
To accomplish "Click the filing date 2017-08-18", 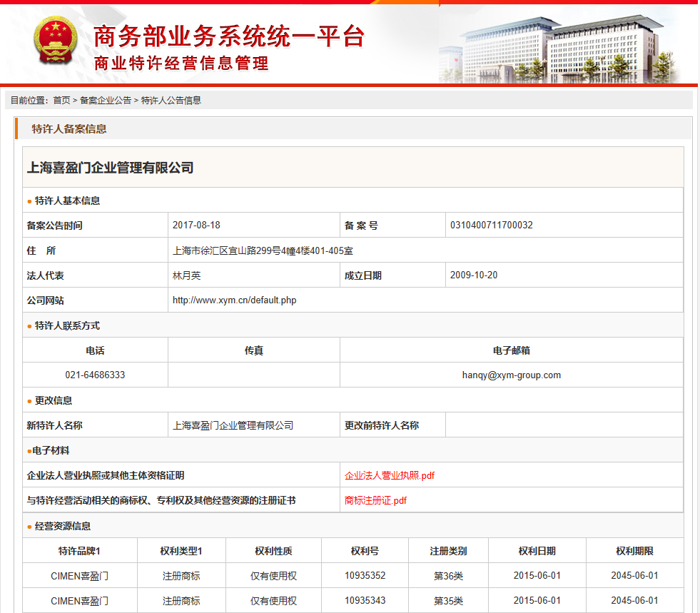I will tap(196, 225).
